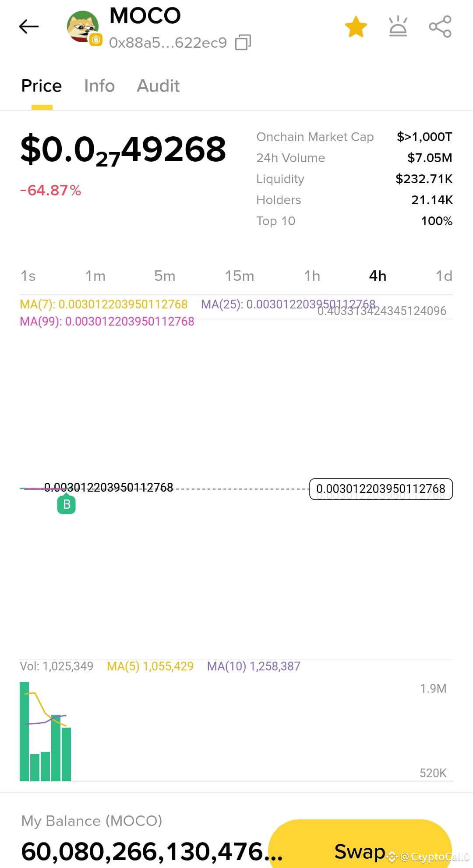Select the green B buy marker on chart

(67, 504)
